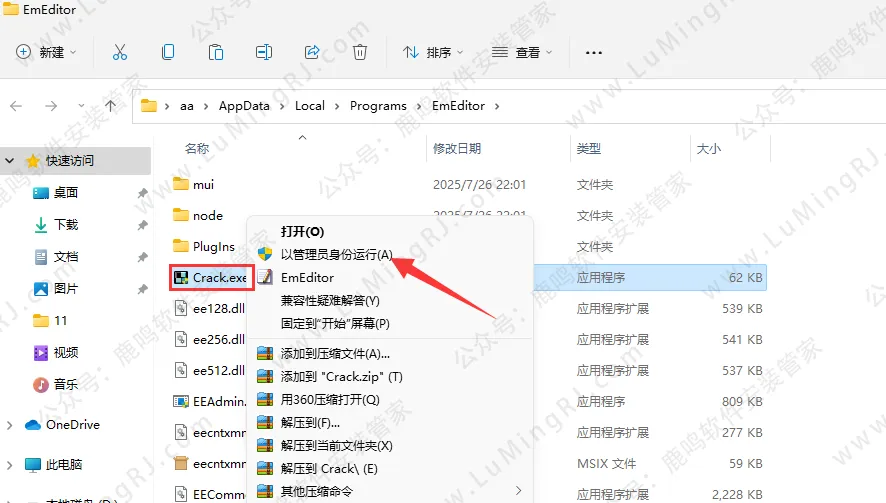Open Documents (文档) in sidebar

point(66,257)
